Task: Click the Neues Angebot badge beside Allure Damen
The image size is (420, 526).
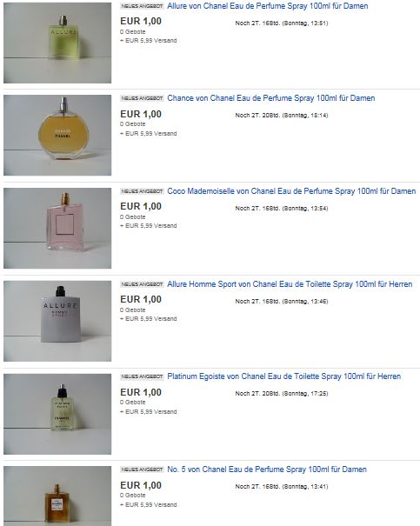Action: (x=142, y=6)
